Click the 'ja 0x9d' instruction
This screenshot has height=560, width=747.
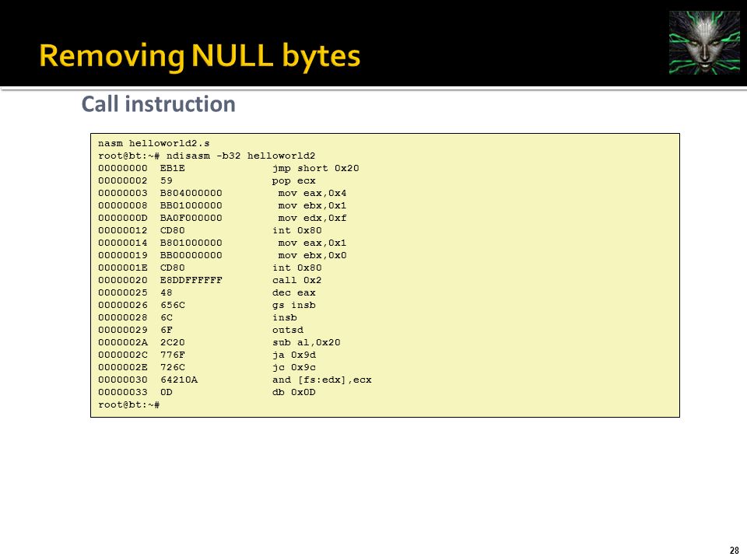pos(293,355)
